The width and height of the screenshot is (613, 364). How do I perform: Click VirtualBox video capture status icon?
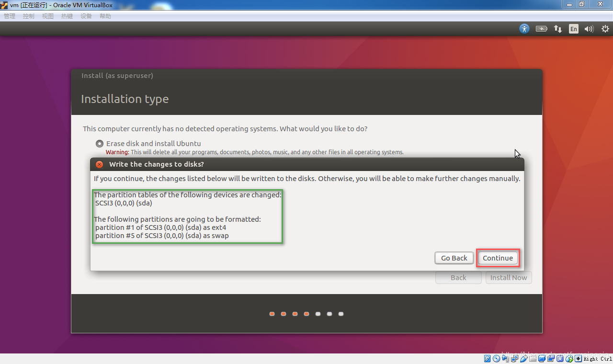pos(551,358)
